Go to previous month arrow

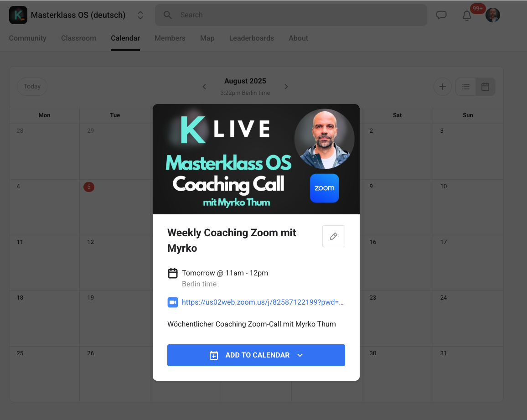[x=204, y=87]
